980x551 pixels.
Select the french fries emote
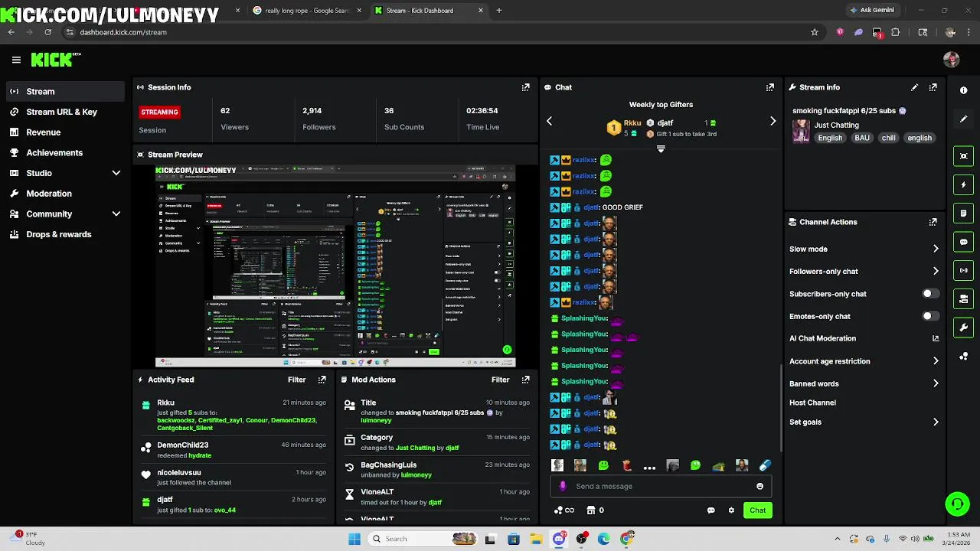coord(626,465)
